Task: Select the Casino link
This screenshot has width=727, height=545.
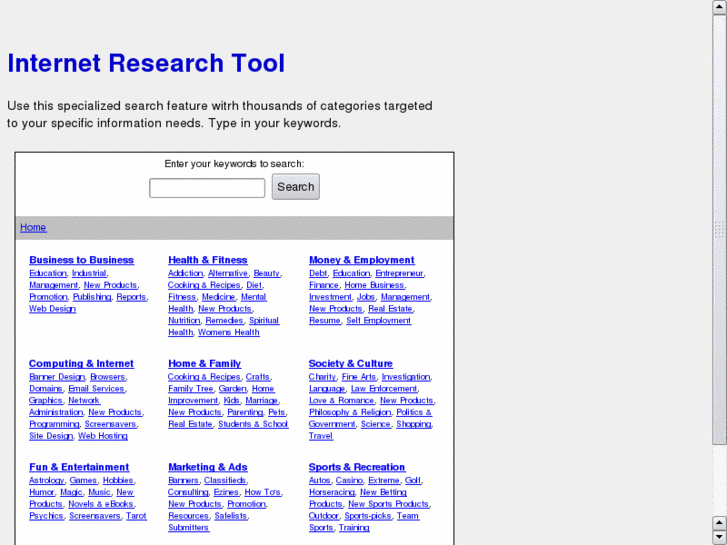Action: (x=349, y=480)
